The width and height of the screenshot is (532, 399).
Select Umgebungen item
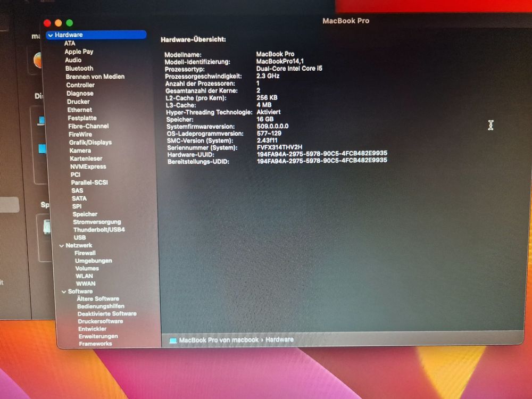94,261
